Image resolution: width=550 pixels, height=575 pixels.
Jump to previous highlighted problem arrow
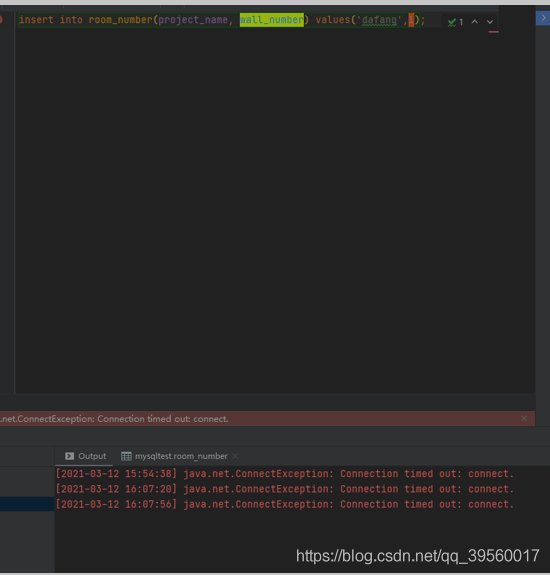click(x=474, y=22)
